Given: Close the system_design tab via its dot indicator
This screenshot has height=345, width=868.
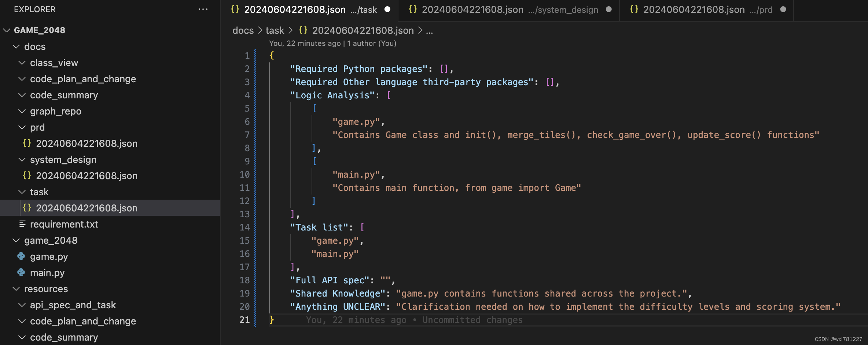Looking at the screenshot, I should [609, 10].
